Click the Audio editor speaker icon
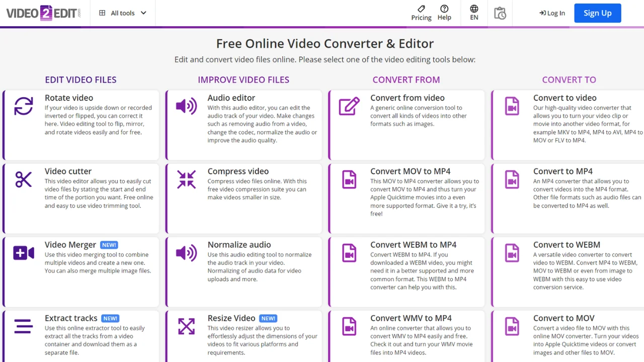Image resolution: width=644 pixels, height=362 pixels. (186, 106)
